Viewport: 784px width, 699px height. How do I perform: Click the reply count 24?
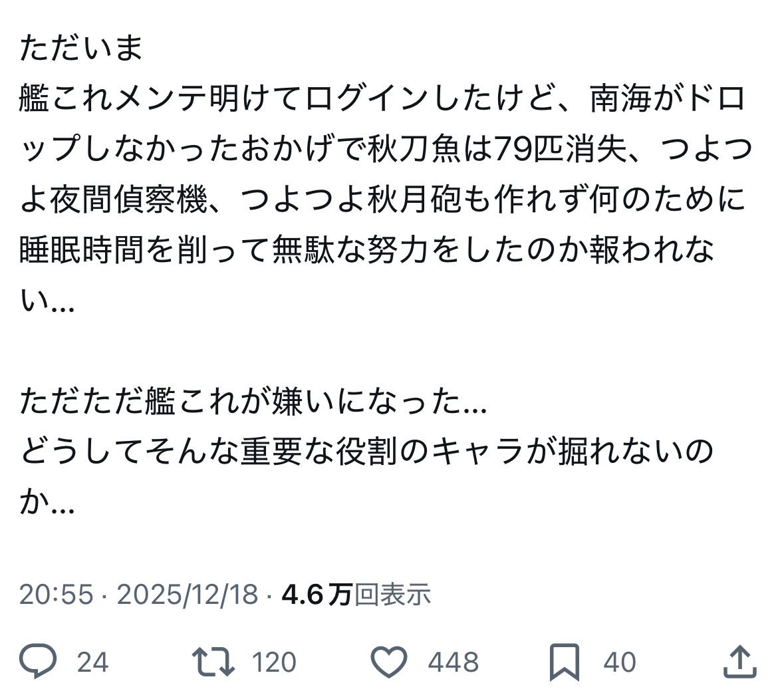point(92,662)
